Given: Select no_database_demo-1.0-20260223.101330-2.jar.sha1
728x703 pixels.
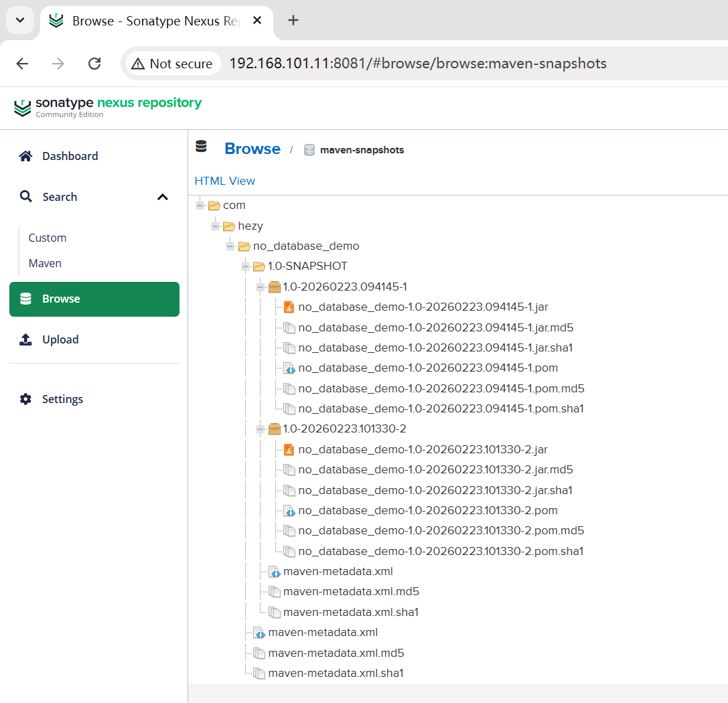Looking at the screenshot, I should (435, 491).
